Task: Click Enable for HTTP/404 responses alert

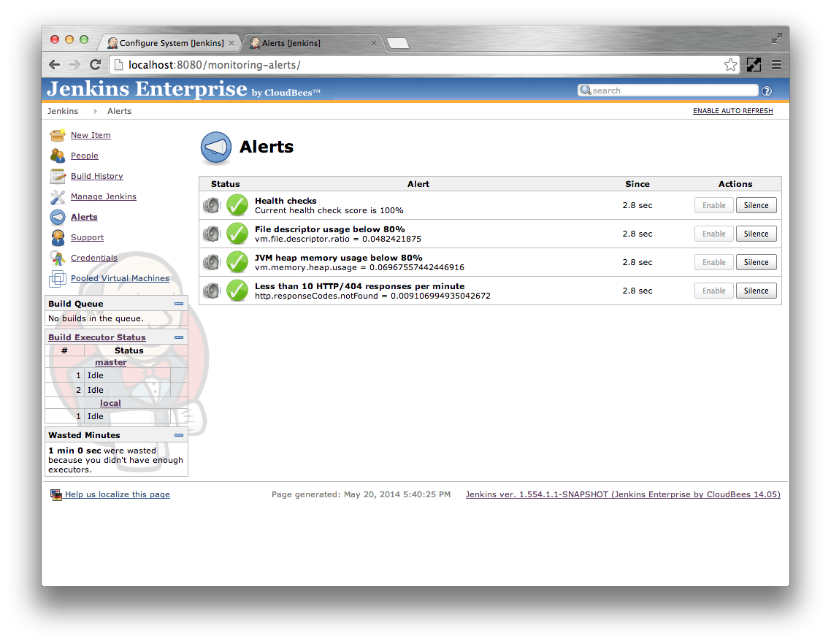Action: 714,291
